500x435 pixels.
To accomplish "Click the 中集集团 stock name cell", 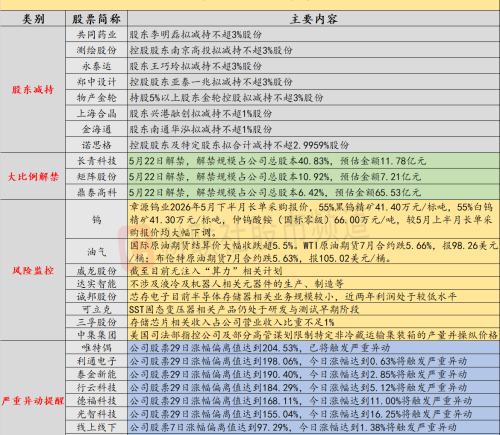I will tap(96, 334).
